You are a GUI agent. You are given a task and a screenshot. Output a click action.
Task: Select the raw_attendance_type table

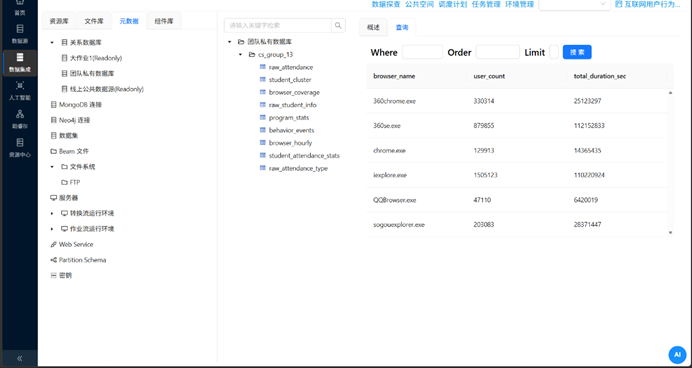298,168
